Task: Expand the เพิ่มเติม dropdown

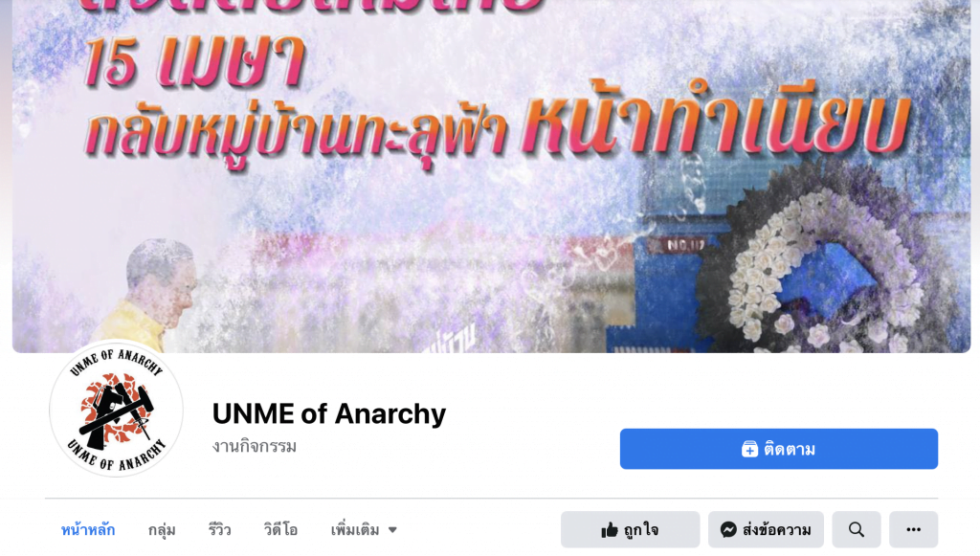Action: 364,530
